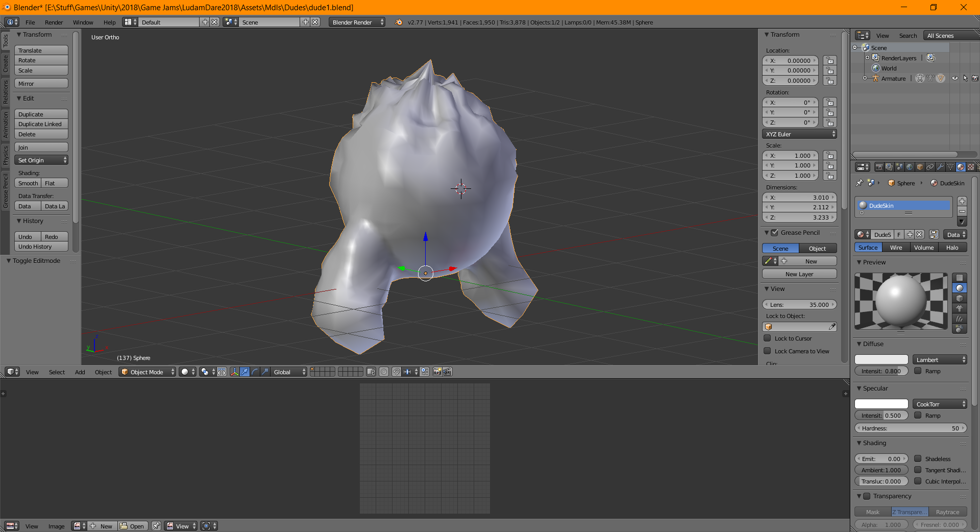This screenshot has width=980, height=532.
Task: Select the Rotate manipulator arc icon
Action: click(x=255, y=372)
